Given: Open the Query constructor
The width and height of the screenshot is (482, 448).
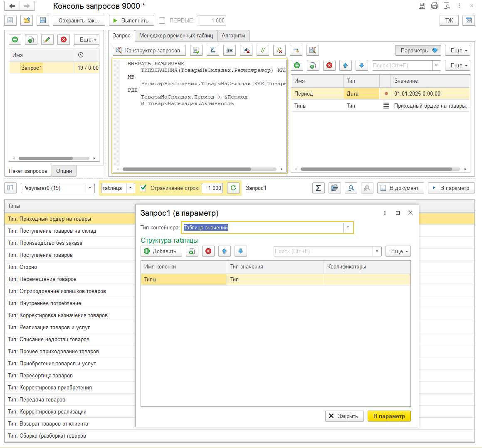Looking at the screenshot, I should tap(148, 50).
